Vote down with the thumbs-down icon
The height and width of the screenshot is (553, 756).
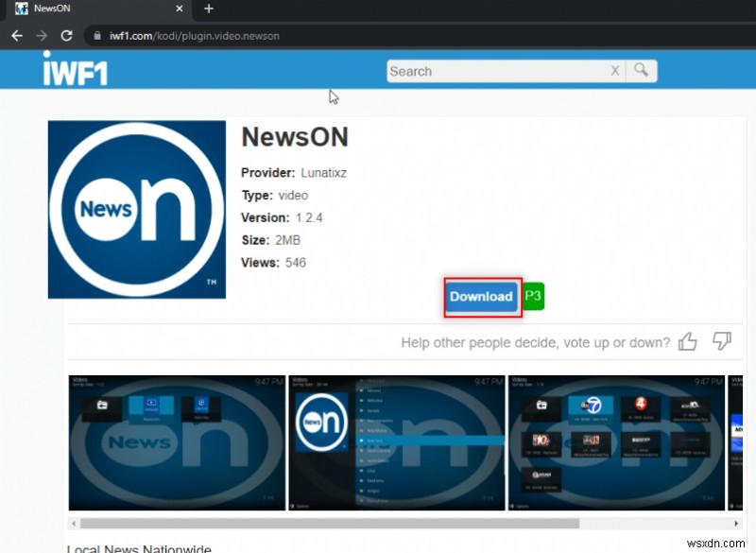point(722,341)
